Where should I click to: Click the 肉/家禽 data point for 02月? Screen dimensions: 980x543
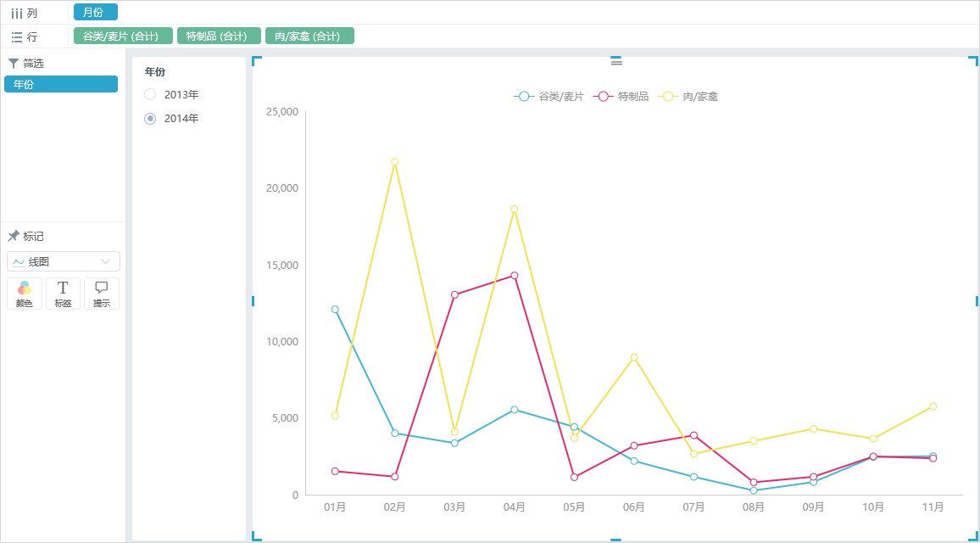click(x=395, y=162)
